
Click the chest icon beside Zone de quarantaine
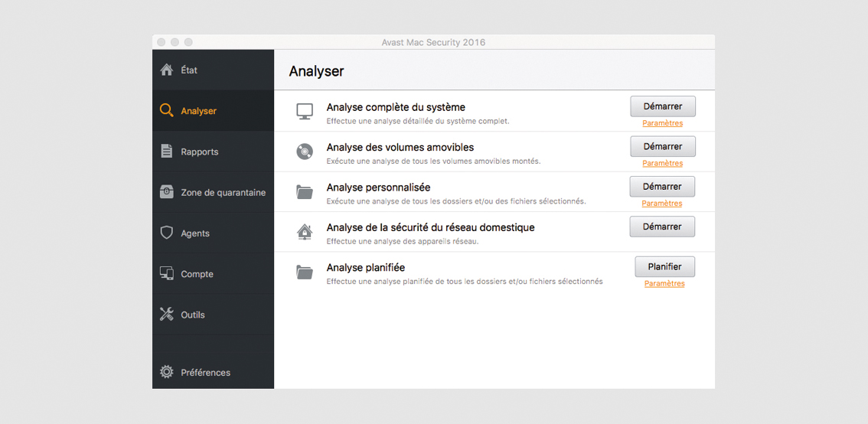167,192
